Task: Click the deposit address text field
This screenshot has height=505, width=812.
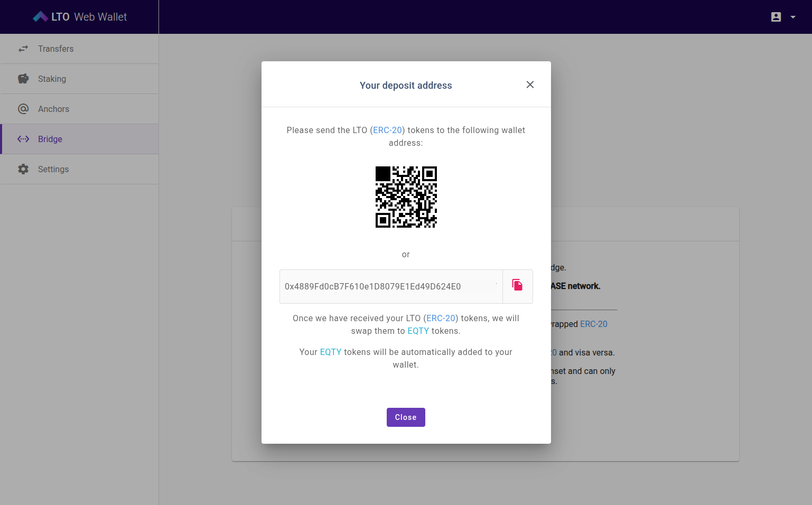Action: tap(390, 286)
